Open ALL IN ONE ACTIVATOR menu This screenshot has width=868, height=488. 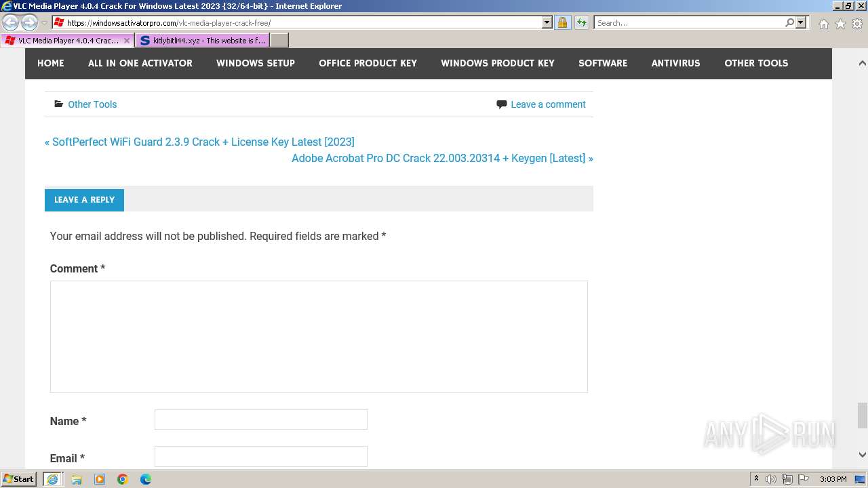pyautogui.click(x=140, y=63)
